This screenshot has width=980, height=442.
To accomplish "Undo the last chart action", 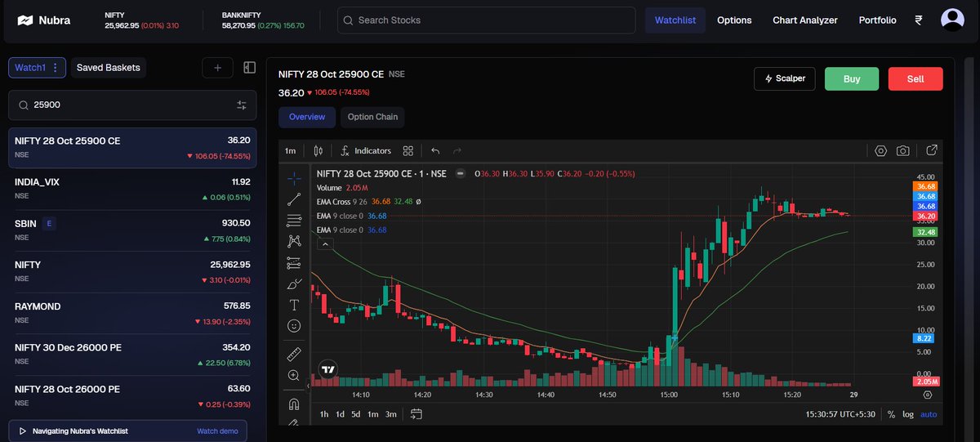I will [435, 150].
